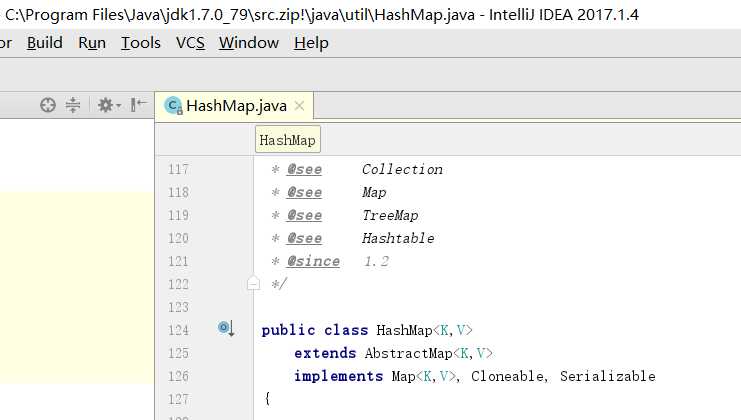This screenshot has height=420, width=741.
Task: Click the is-subclassed gutter icon on line 124
Action: point(226,328)
